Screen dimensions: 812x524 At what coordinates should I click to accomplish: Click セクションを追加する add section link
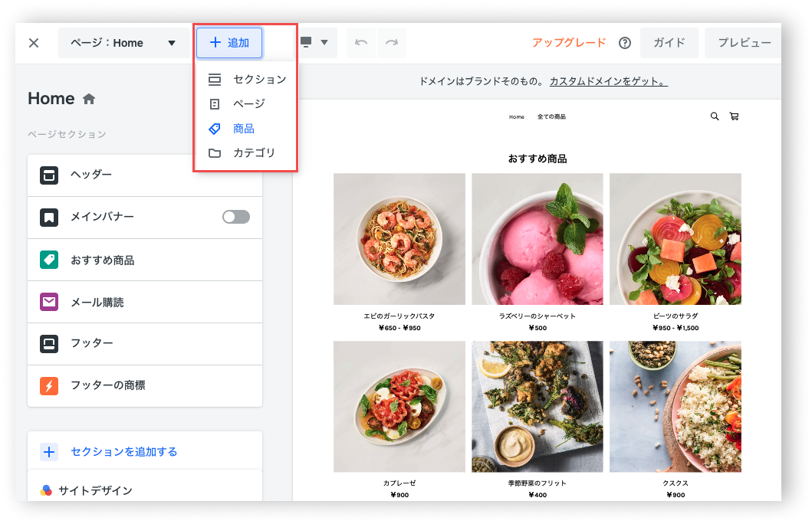click(x=123, y=451)
